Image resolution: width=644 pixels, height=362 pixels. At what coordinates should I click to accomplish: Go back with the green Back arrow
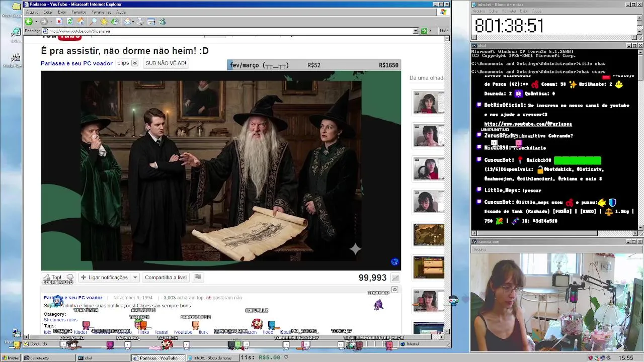pos(29,22)
